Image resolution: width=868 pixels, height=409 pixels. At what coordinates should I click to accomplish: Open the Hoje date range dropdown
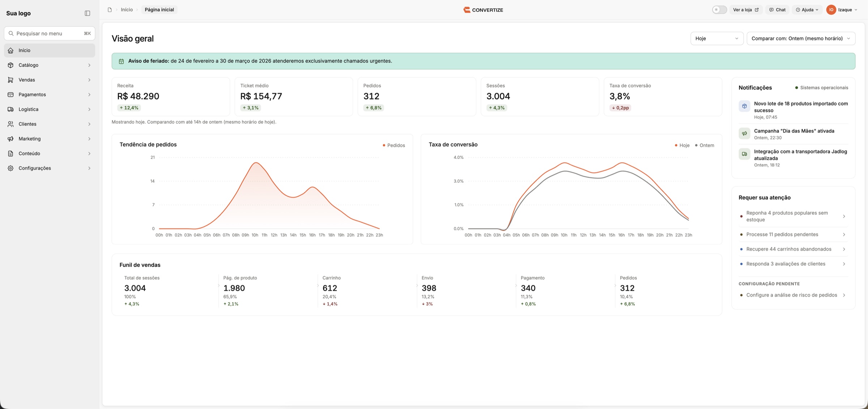click(x=717, y=38)
